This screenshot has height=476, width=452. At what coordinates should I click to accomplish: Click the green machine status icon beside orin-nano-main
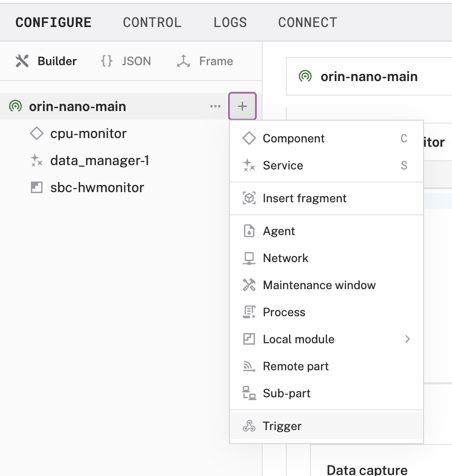[x=14, y=106]
